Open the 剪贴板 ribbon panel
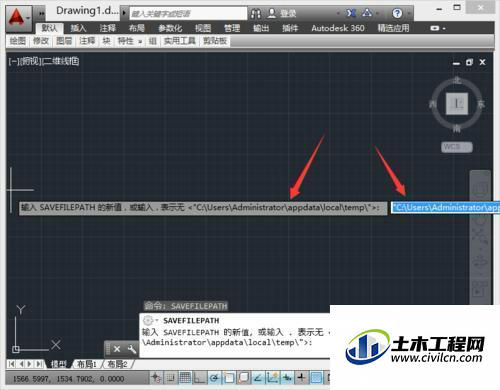500x390 pixels. pos(215,41)
